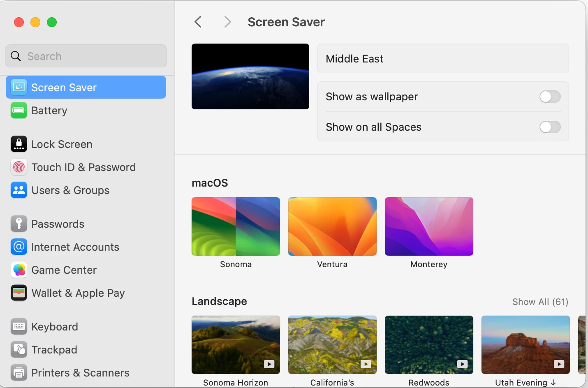Click the macOS section heading
The image size is (588, 388).
click(210, 183)
